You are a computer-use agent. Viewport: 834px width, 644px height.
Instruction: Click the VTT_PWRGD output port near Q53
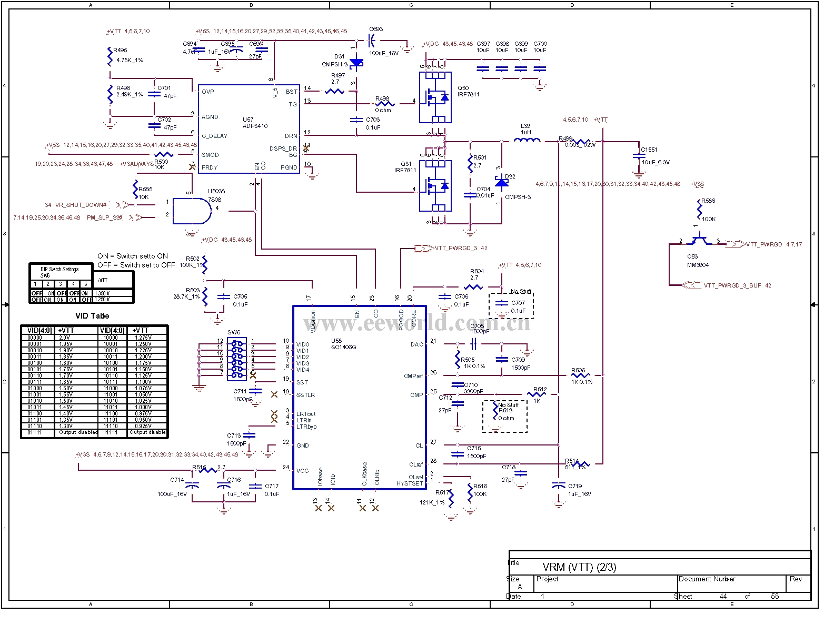click(736, 244)
